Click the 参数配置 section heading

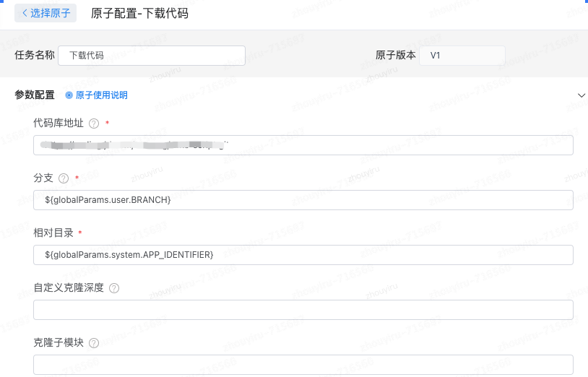click(35, 95)
